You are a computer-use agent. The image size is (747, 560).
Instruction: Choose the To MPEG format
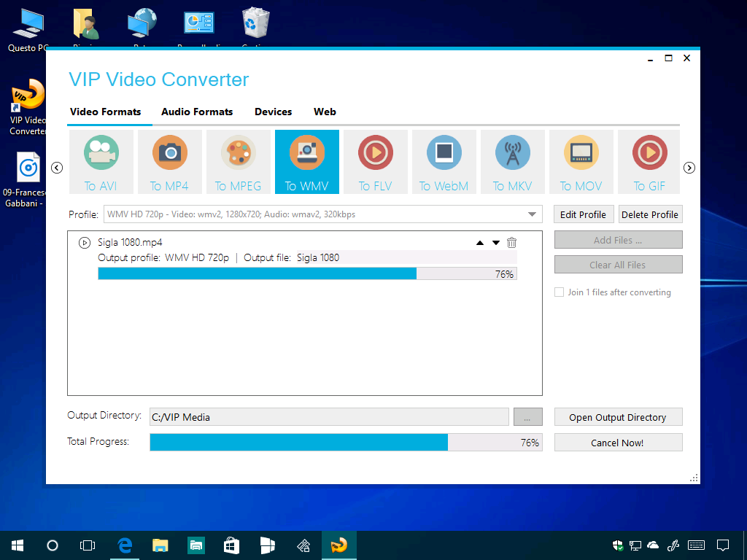pyautogui.click(x=239, y=162)
